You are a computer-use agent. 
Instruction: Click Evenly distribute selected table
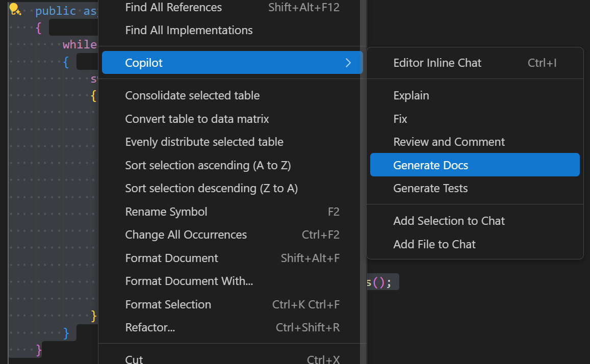[x=204, y=142]
